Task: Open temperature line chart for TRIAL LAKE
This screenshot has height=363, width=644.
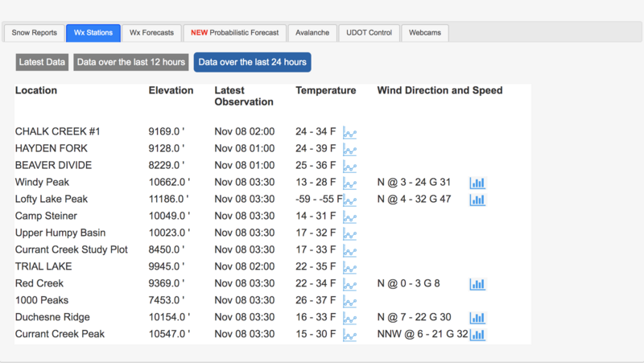Action: [349, 267]
